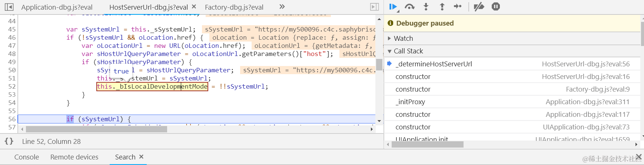Image resolution: width=644 pixels, height=165 pixels.
Task: Select constructor frame at HostServerUrl-dbg.js?eval:16
Action: 512,77
